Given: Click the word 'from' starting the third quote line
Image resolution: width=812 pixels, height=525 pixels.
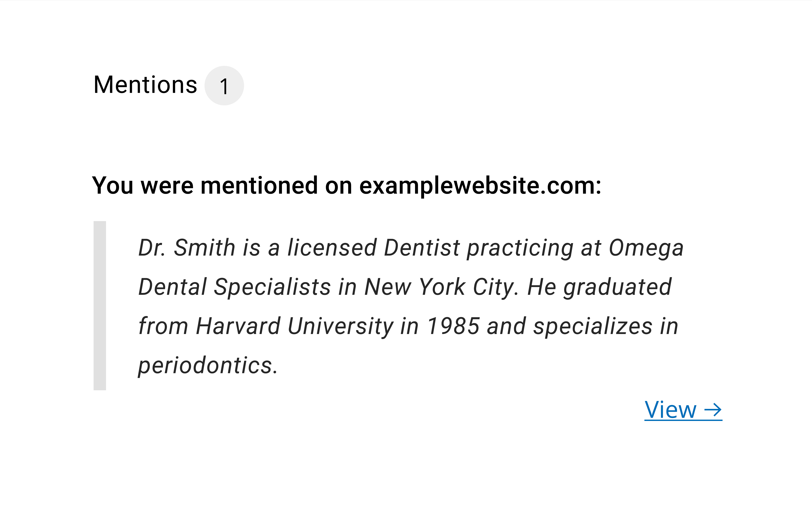Looking at the screenshot, I should (163, 326).
